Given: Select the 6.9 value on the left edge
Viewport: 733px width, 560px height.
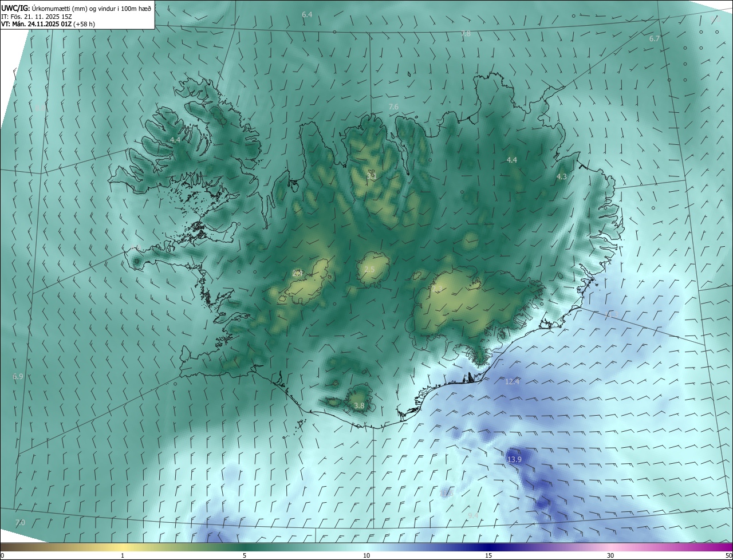Looking at the screenshot, I should pyautogui.click(x=18, y=377).
